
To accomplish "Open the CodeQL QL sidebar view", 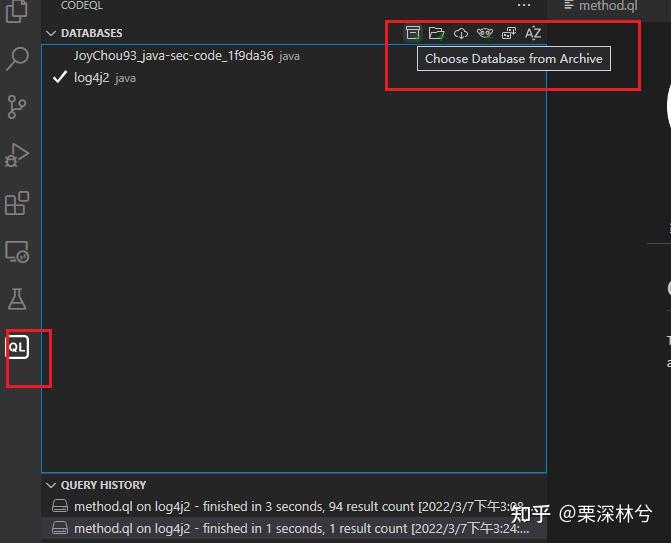I will tap(17, 347).
